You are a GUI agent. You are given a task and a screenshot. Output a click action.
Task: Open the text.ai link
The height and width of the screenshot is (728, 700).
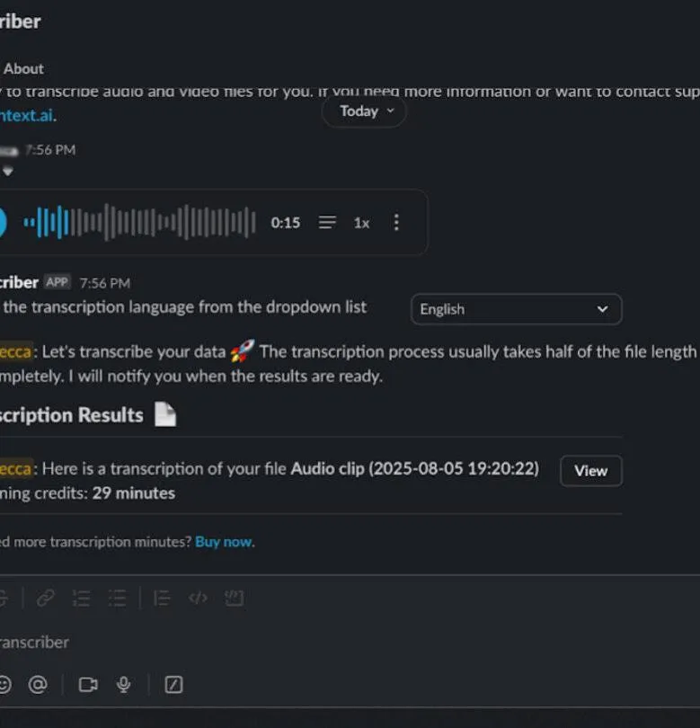[26, 115]
